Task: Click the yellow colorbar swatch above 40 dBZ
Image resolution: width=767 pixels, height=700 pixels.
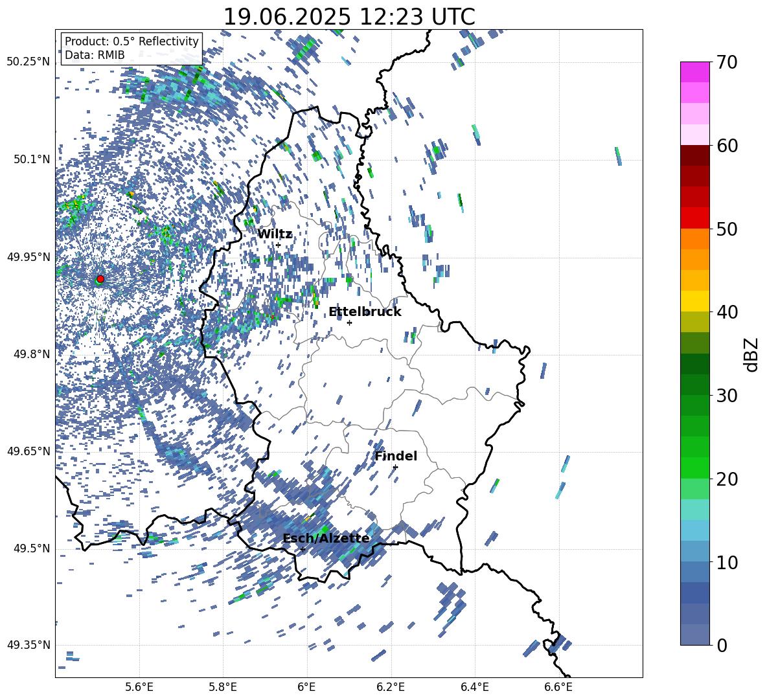Action: pos(694,301)
